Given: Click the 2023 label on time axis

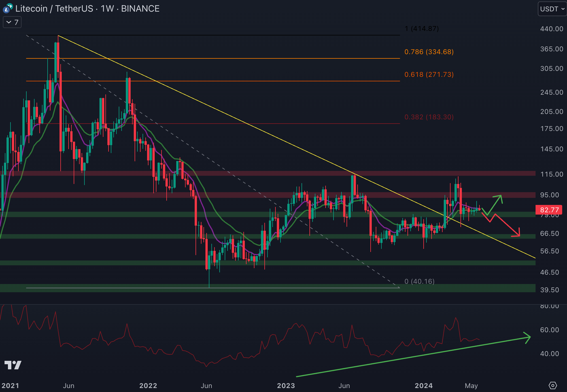Looking at the screenshot, I should [286, 386].
